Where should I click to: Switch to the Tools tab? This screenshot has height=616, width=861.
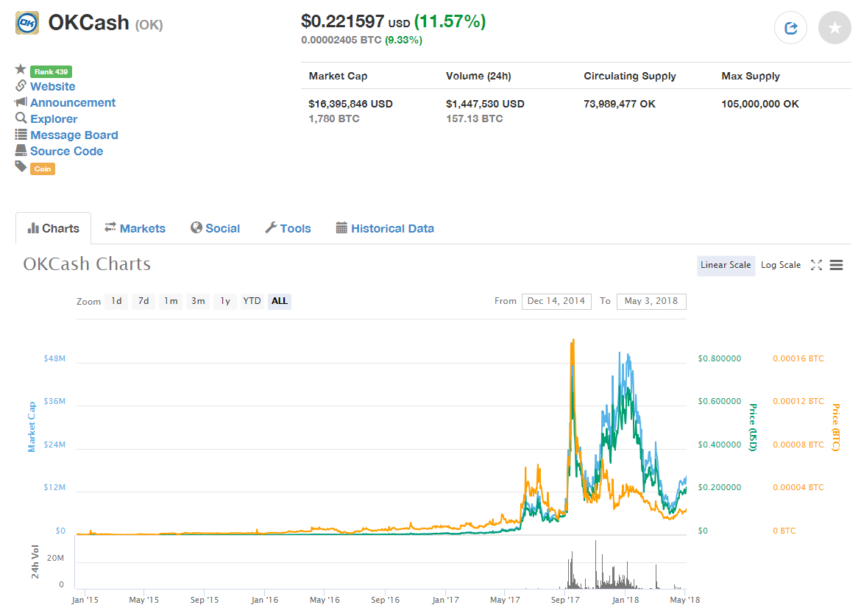[x=288, y=228]
